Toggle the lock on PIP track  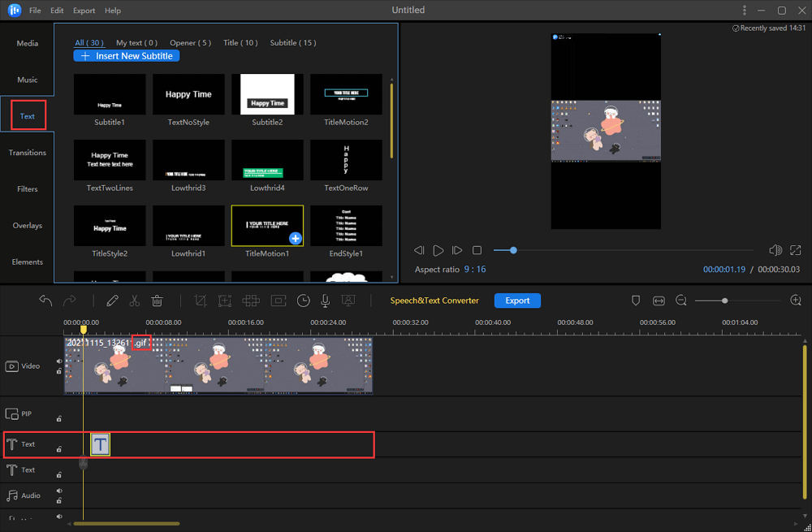click(x=58, y=419)
